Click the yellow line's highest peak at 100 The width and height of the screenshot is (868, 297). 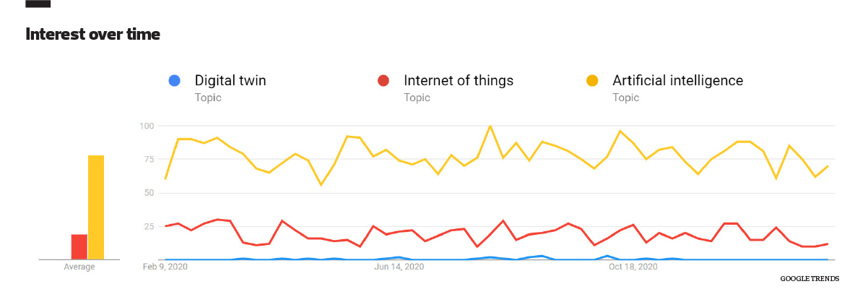490,126
